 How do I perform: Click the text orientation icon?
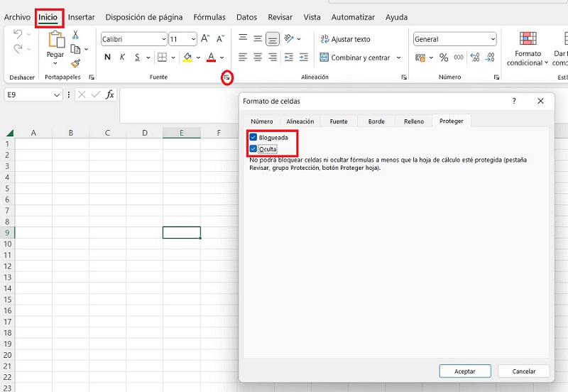click(x=289, y=38)
